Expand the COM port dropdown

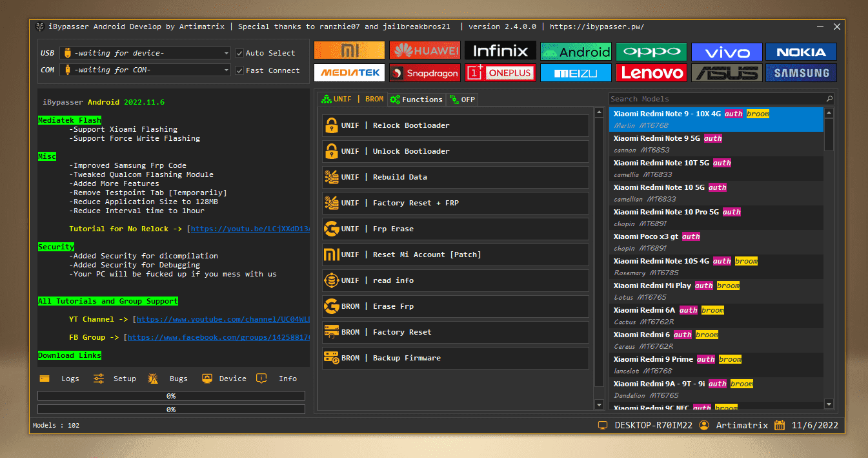[x=227, y=70]
